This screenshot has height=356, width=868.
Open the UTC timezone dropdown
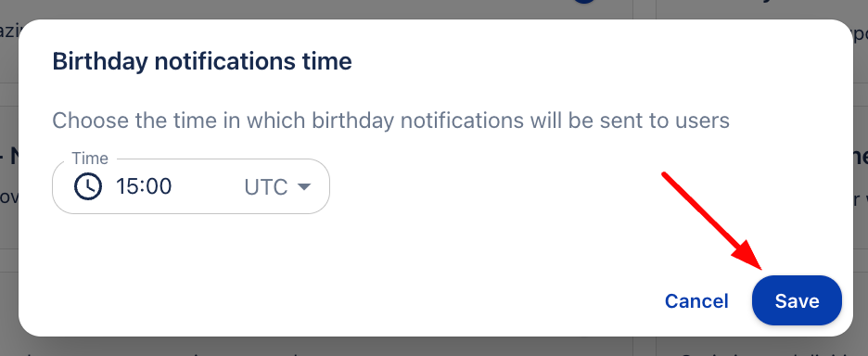276,187
